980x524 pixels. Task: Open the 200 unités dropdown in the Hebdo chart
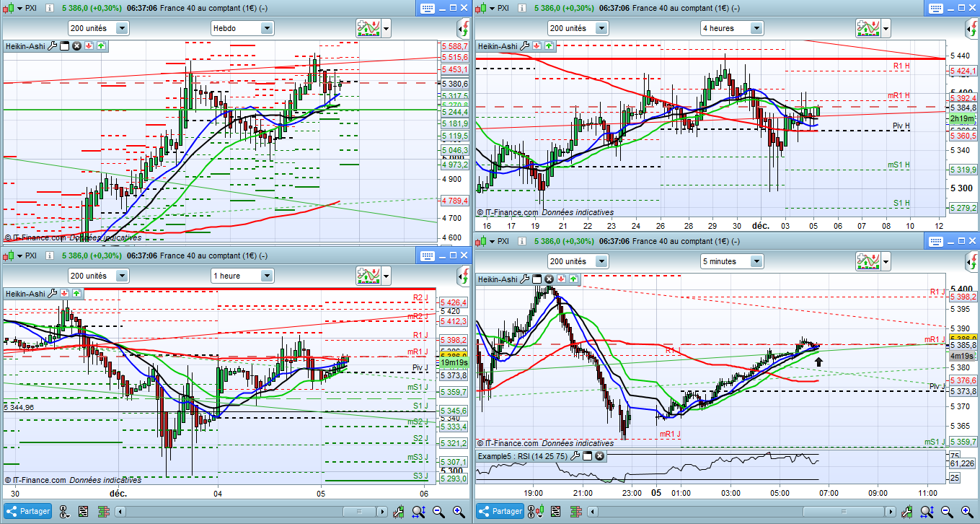pos(99,28)
